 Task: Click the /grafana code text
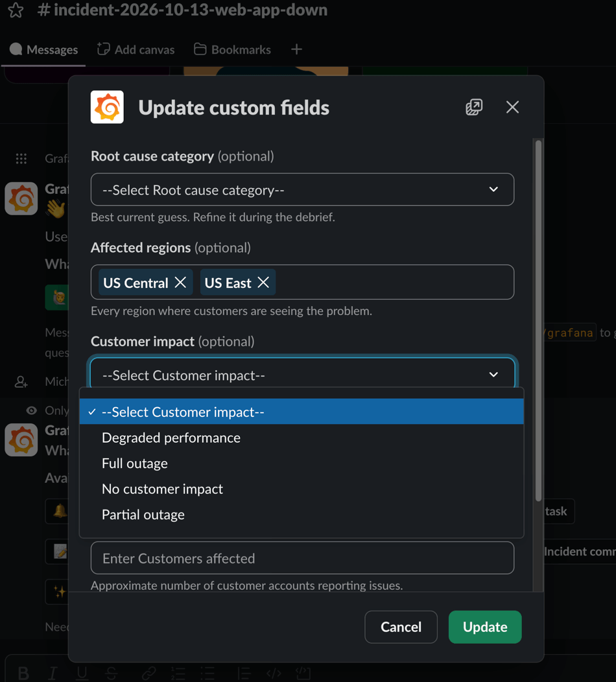(569, 333)
